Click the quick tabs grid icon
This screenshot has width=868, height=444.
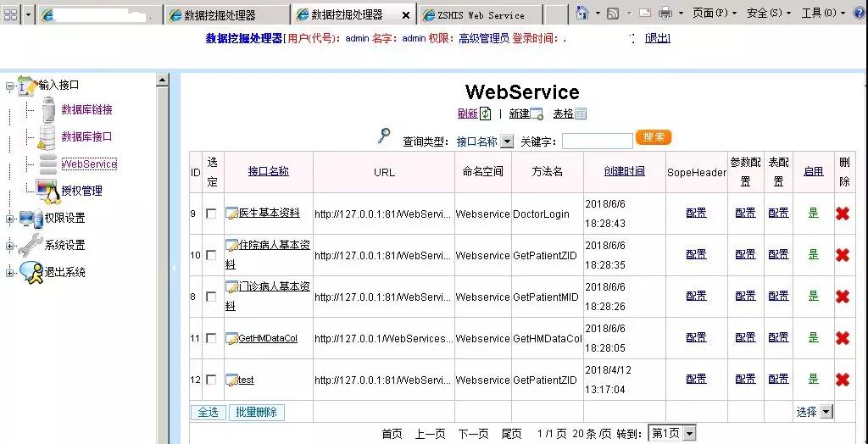tap(10, 14)
